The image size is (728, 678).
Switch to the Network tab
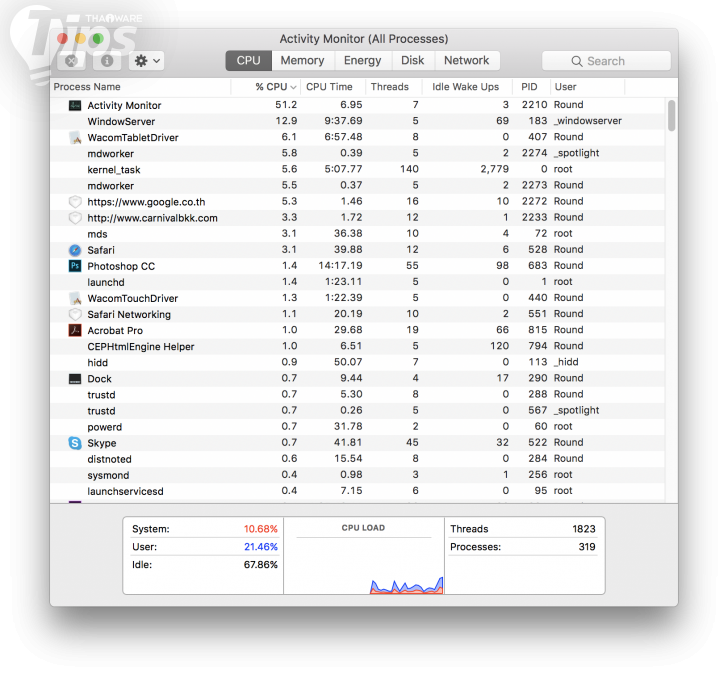coord(467,61)
